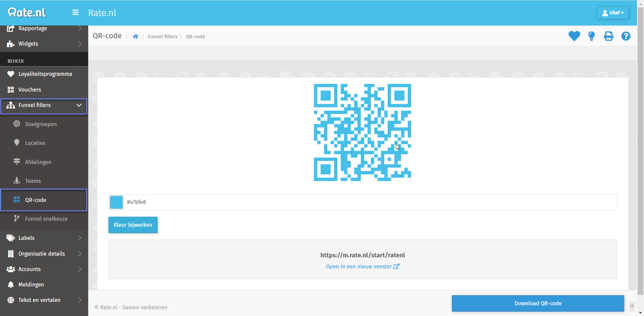Click the Rate.nl logo
Image resolution: width=644 pixels, height=316 pixels.
[27, 12]
